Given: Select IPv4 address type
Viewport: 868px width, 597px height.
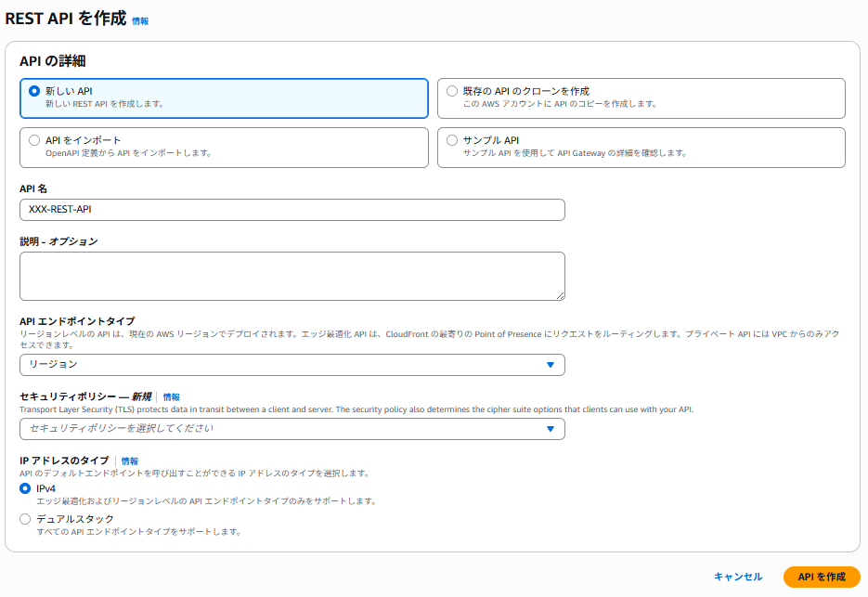Looking at the screenshot, I should coord(25,488).
